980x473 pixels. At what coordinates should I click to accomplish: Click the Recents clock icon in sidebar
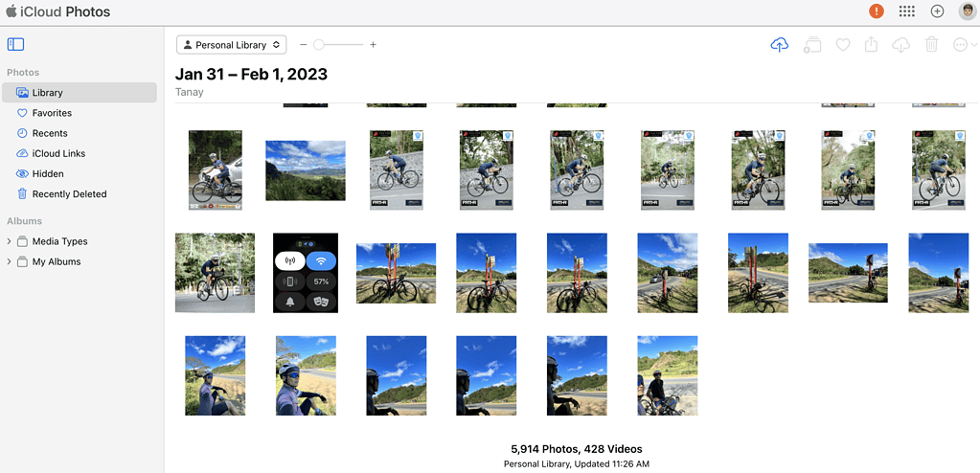click(x=22, y=133)
